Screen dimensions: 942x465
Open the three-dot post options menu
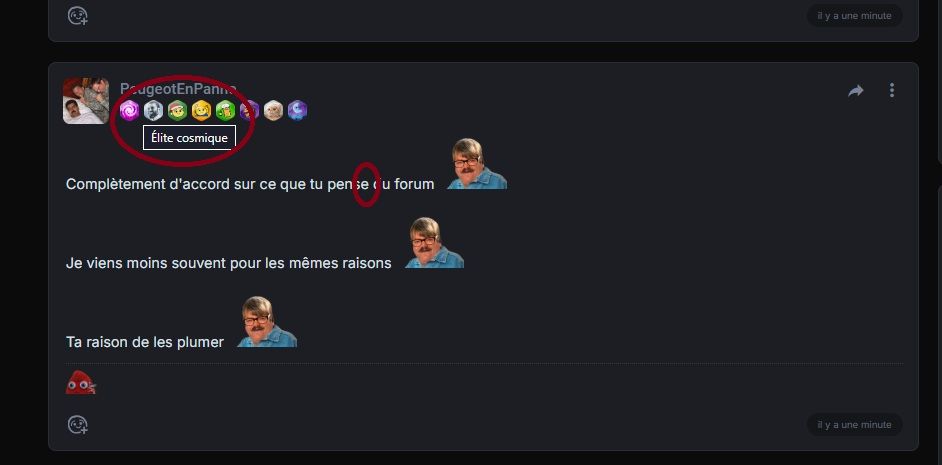[x=892, y=90]
